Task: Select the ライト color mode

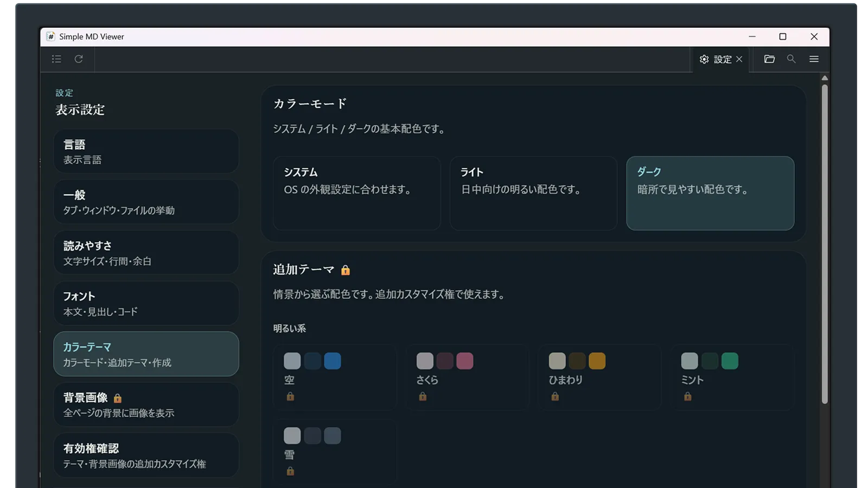Action: [534, 194]
